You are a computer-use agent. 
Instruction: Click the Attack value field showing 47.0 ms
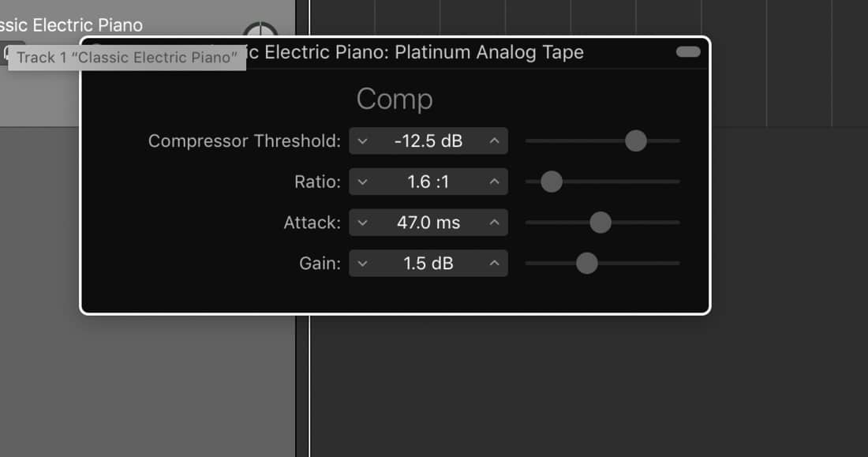pyautogui.click(x=428, y=222)
